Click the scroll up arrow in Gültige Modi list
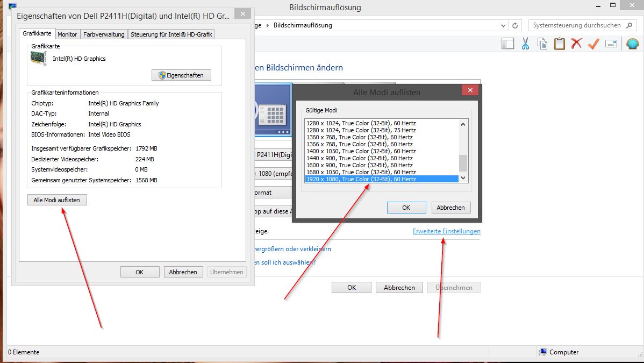The image size is (644, 363). tap(463, 124)
